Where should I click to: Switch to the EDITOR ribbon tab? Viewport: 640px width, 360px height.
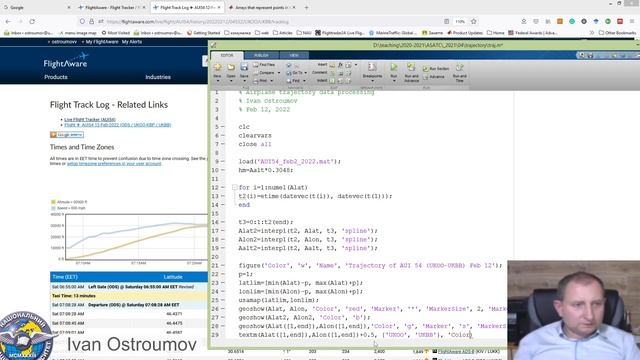coord(227,55)
